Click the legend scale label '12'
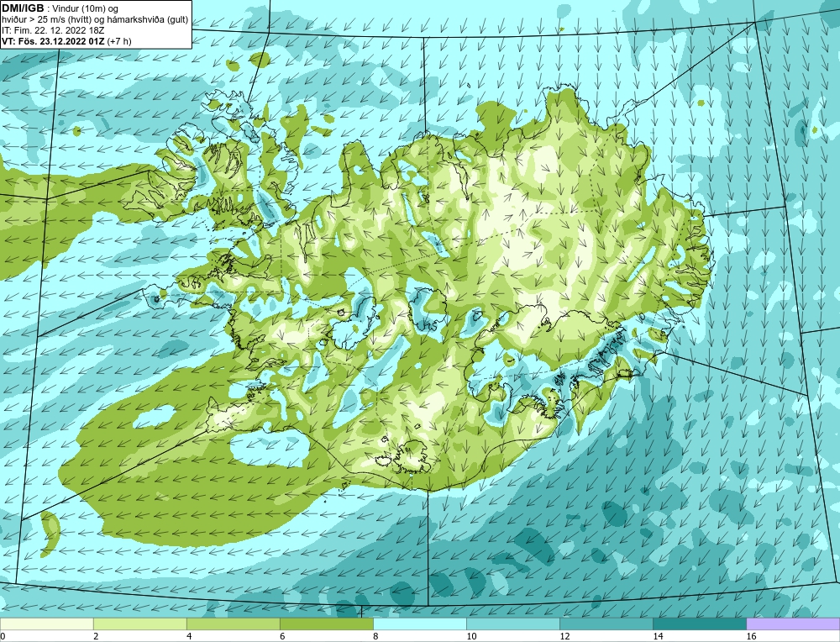 coord(564,636)
